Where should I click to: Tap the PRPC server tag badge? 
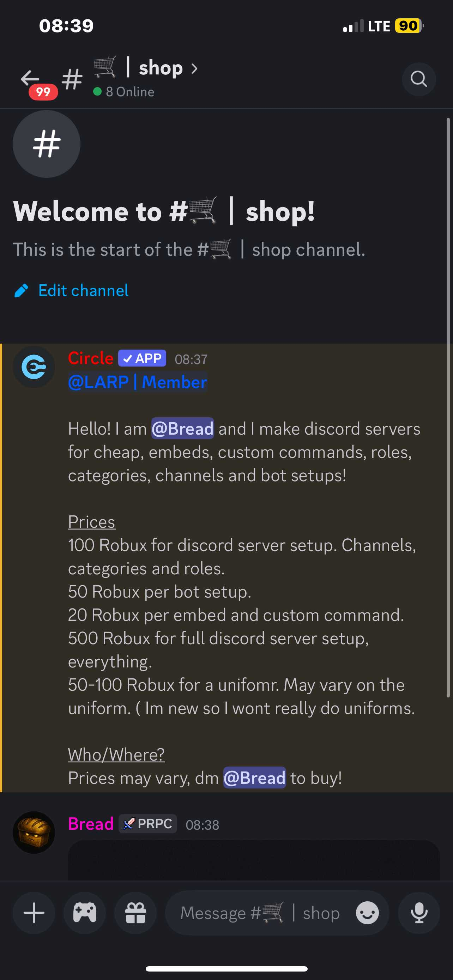tap(147, 824)
